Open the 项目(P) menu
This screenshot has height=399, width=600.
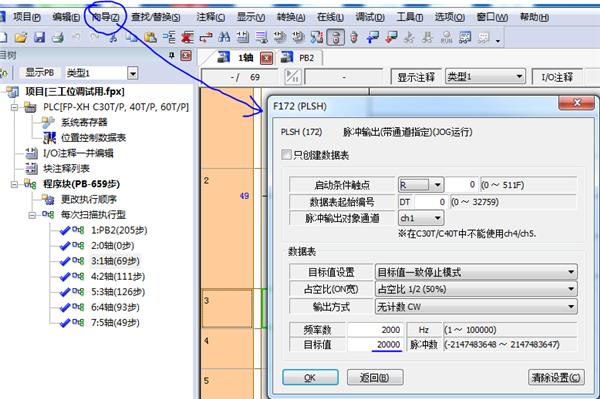tap(26, 17)
